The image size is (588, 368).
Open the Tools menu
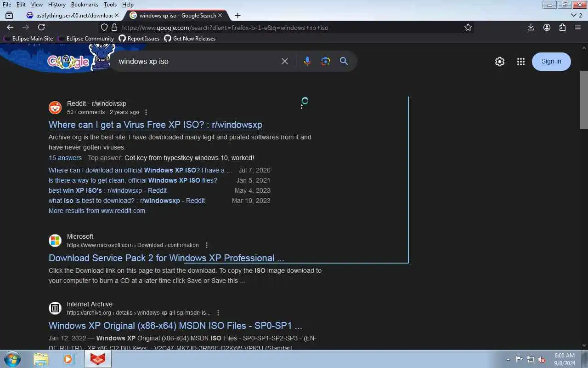110,5
